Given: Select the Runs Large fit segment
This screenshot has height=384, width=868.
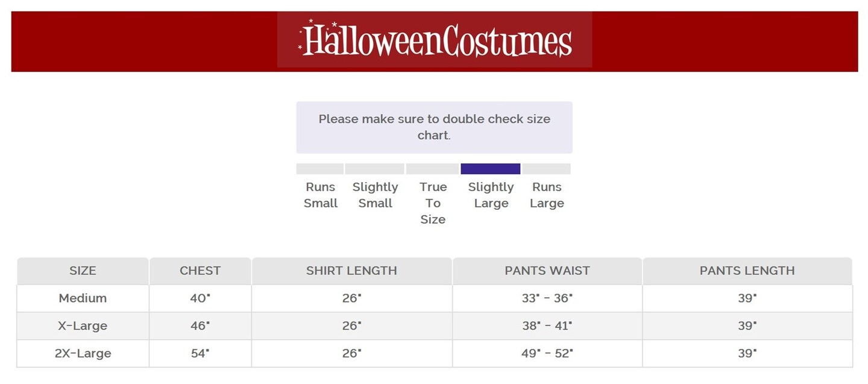Looking at the screenshot, I should point(546,169).
